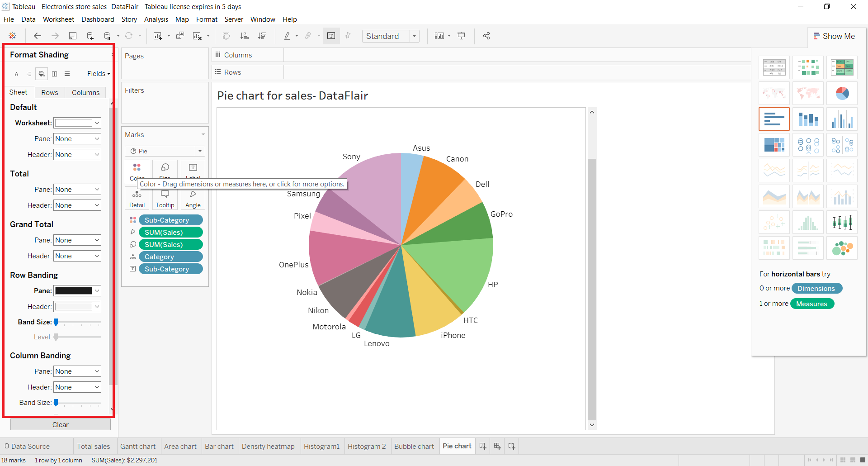Click the New Story icon beside sheet tabs
Screen dimensions: 868x466
coord(512,446)
